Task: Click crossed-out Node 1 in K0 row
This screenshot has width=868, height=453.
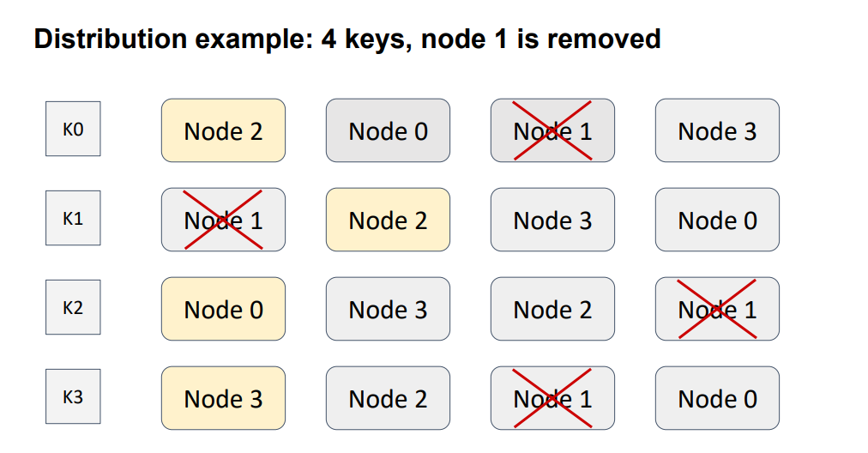Action: point(552,130)
